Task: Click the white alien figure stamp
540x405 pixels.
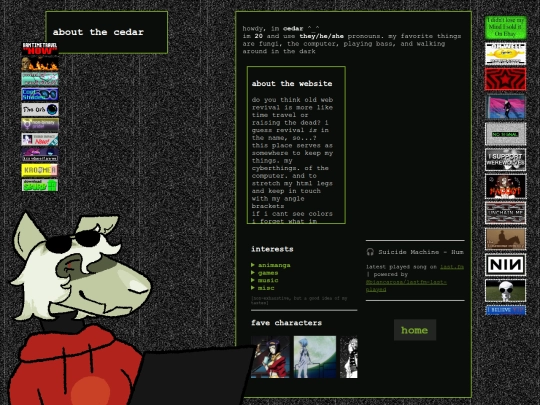Action: point(505,290)
